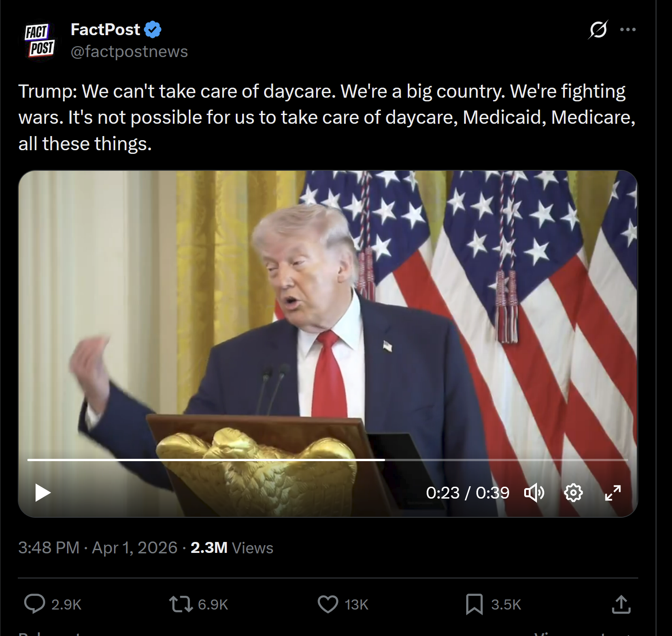The image size is (672, 636).
Task: Enter fullscreen video mode
Action: point(613,493)
